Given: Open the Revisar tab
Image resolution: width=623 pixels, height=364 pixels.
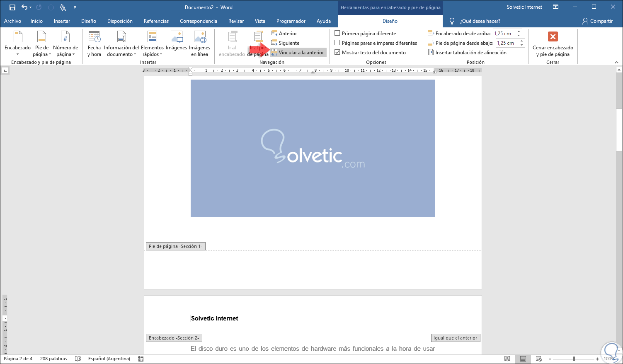Looking at the screenshot, I should point(236,21).
